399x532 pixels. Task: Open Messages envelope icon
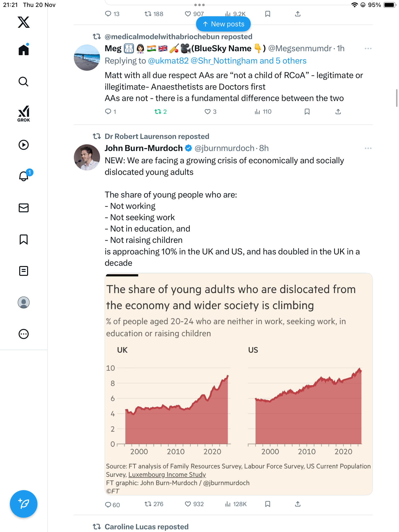[x=24, y=208]
